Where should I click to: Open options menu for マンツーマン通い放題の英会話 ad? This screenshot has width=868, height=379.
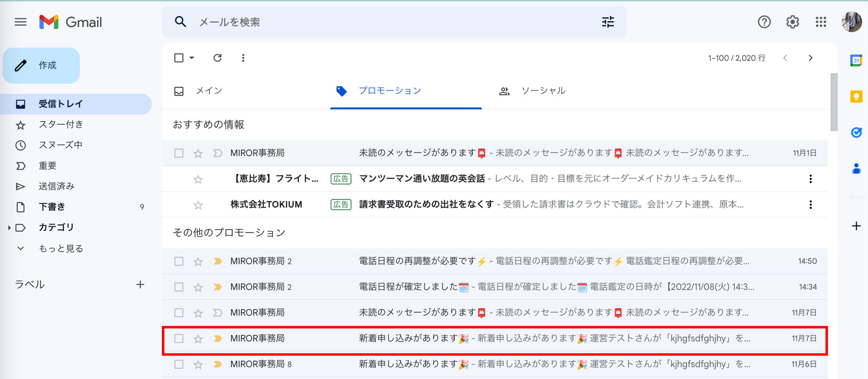[810, 179]
